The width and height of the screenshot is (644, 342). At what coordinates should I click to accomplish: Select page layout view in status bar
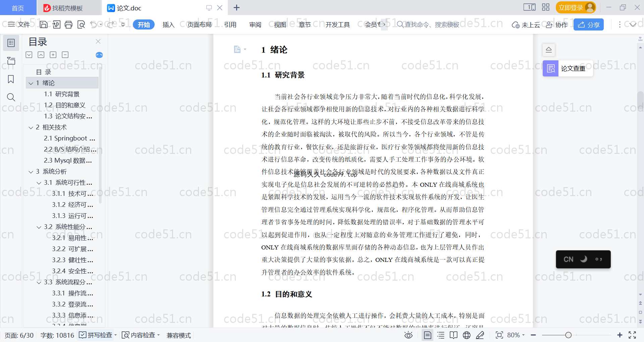(428, 335)
